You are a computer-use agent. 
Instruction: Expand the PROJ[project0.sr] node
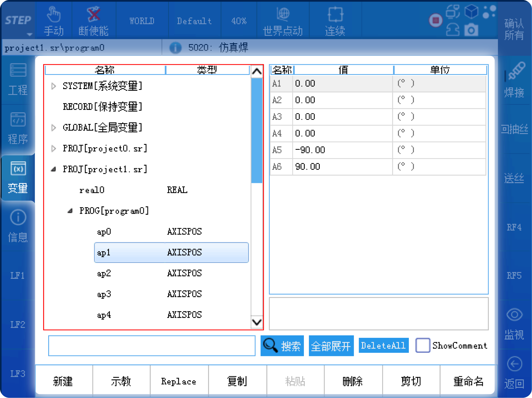pyautogui.click(x=54, y=148)
